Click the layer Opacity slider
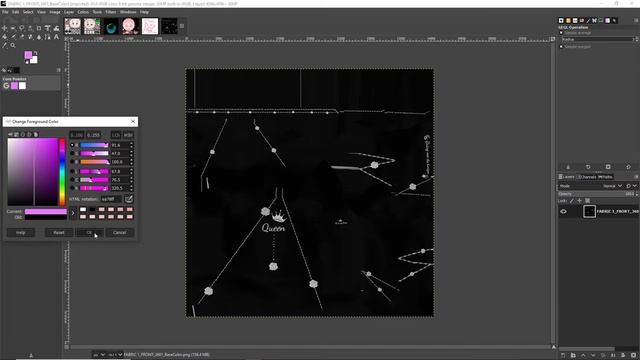Image resolution: width=640 pixels, height=360 pixels. coord(598,194)
